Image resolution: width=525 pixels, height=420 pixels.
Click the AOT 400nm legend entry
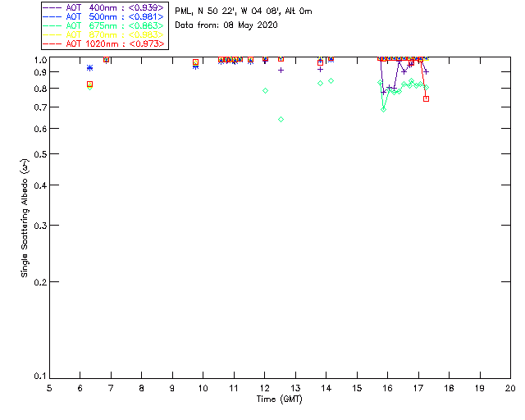point(103,7)
